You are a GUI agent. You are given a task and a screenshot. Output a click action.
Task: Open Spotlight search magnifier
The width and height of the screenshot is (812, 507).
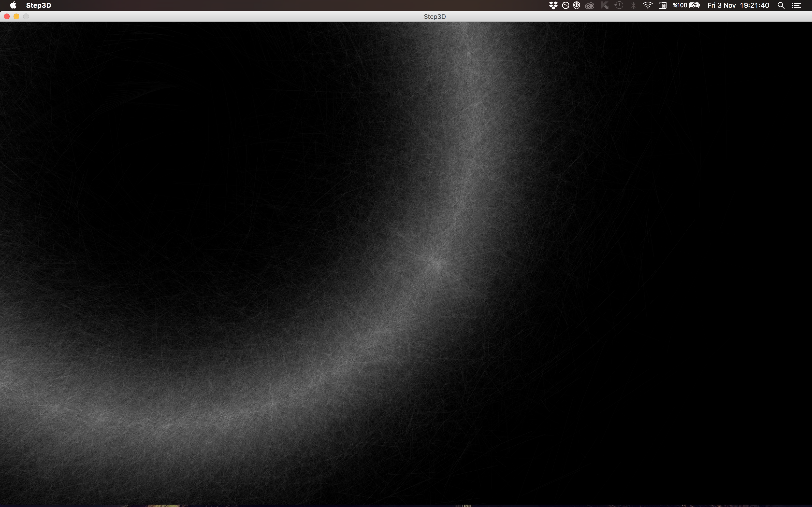[781, 5]
